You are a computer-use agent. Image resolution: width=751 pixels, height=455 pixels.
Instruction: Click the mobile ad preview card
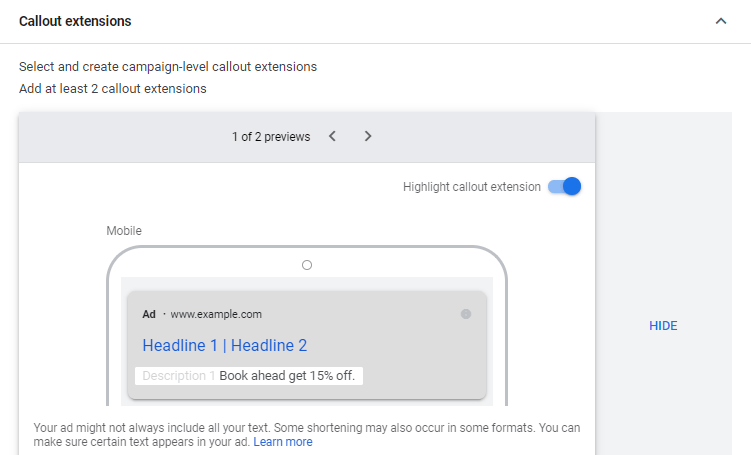(x=307, y=345)
